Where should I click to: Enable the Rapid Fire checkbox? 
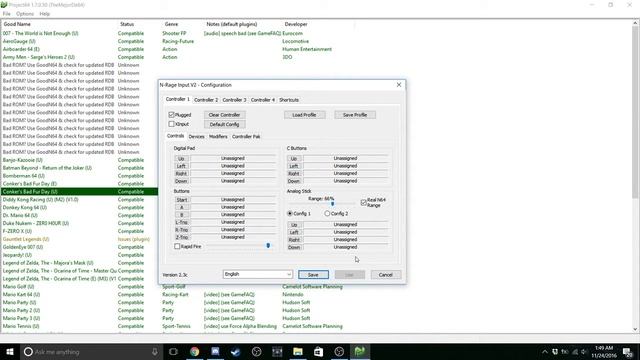click(x=177, y=246)
